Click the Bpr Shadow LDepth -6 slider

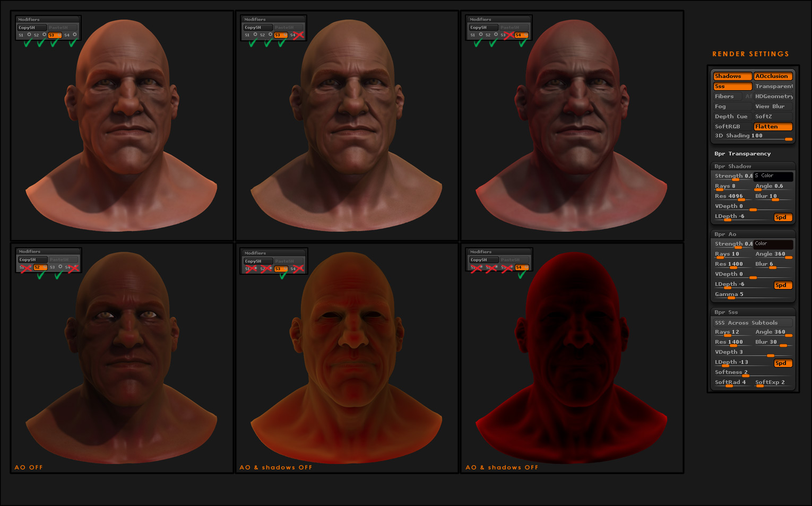(742, 216)
